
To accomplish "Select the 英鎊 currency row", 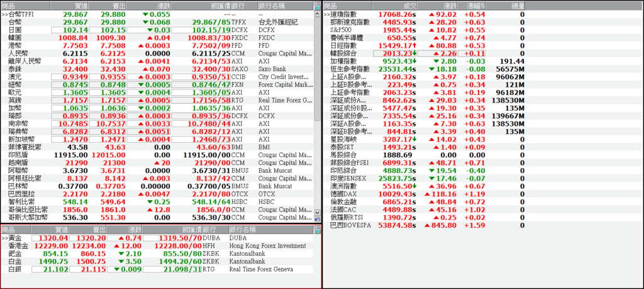I will click(x=157, y=100).
